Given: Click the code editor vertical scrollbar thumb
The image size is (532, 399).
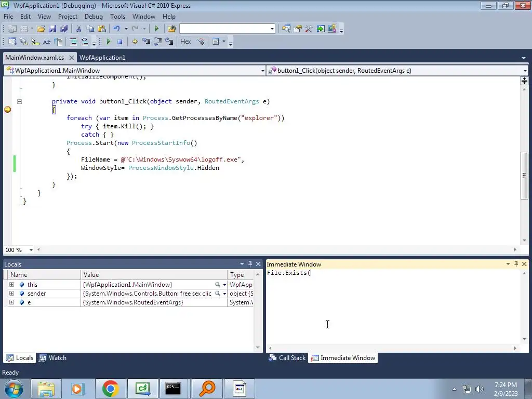Looking at the screenshot, I should [x=525, y=176].
